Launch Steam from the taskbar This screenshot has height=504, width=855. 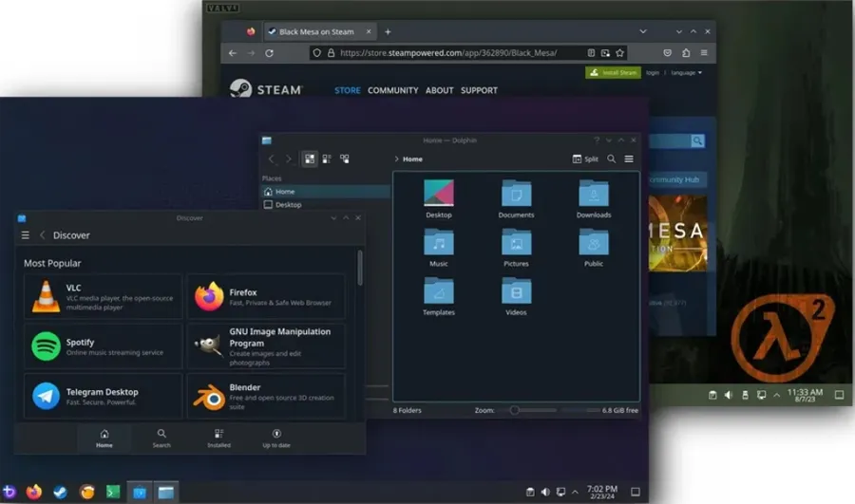point(60,492)
